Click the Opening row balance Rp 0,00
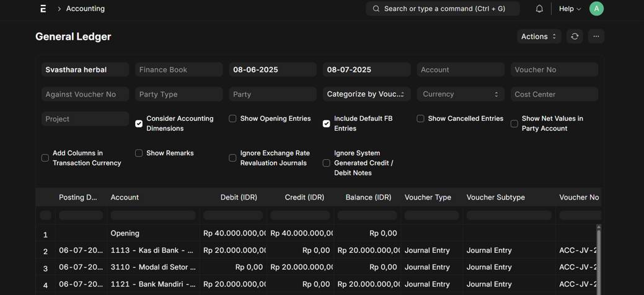 (367, 234)
